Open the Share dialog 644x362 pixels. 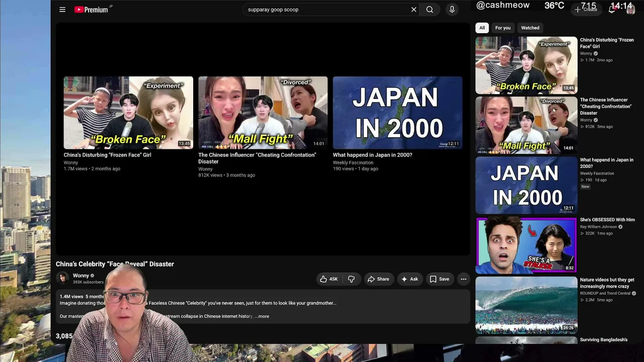point(378,279)
